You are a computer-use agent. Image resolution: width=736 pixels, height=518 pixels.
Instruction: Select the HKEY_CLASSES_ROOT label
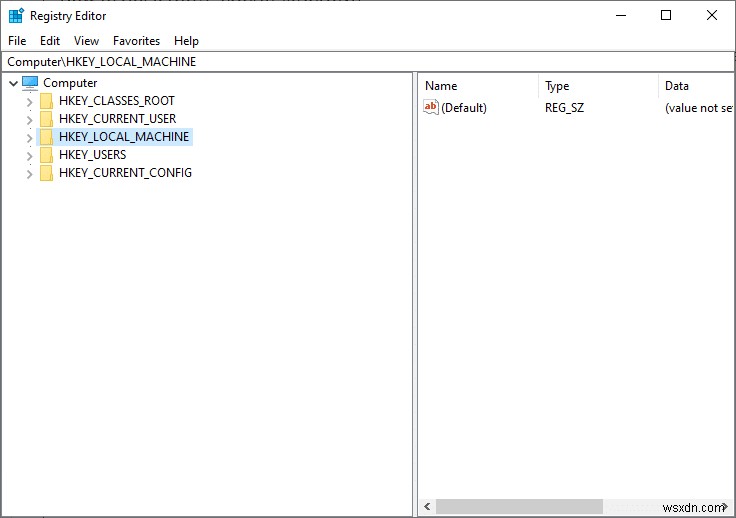click(116, 101)
